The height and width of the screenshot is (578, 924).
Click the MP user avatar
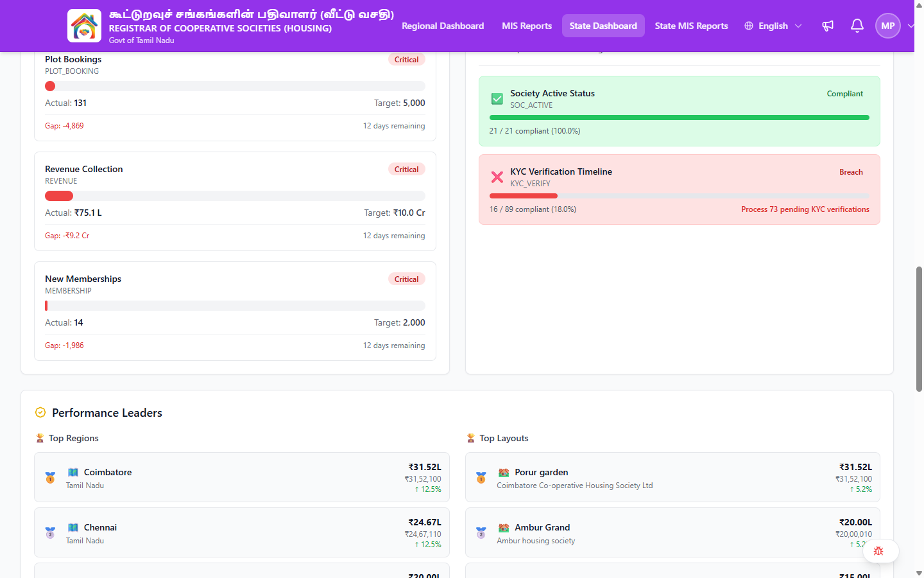click(x=888, y=26)
